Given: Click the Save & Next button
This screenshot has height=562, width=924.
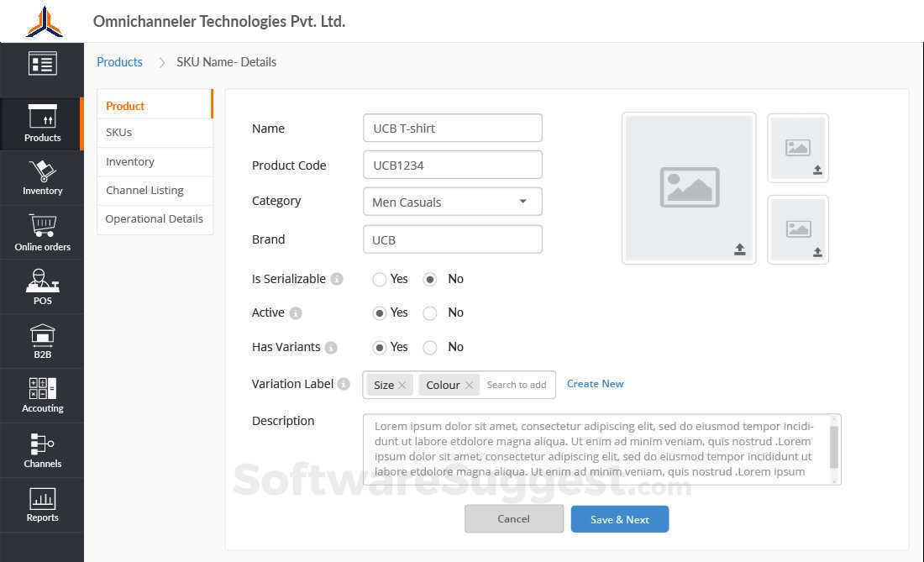Looking at the screenshot, I should (x=620, y=519).
